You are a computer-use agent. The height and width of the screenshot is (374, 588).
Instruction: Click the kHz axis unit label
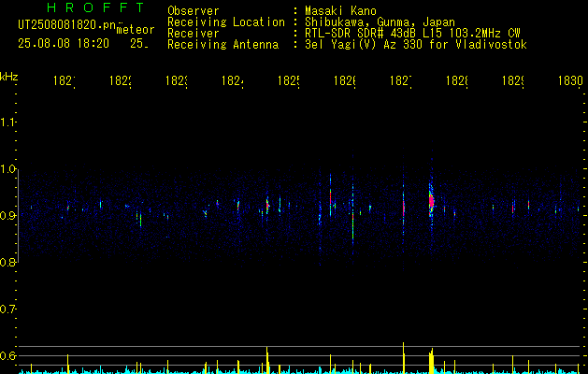click(9, 77)
